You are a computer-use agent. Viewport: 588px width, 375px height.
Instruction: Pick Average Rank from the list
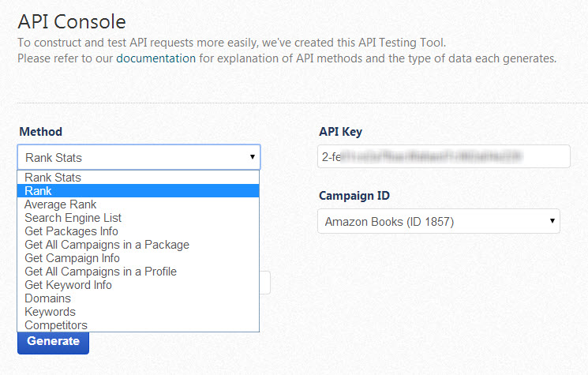(x=60, y=204)
